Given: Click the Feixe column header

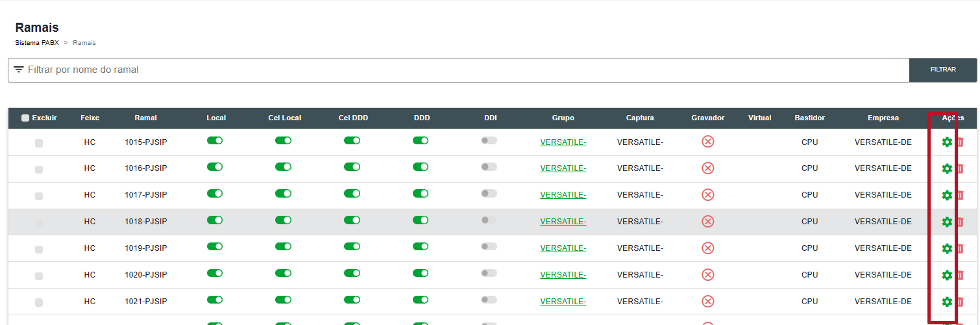Looking at the screenshot, I should (90, 118).
